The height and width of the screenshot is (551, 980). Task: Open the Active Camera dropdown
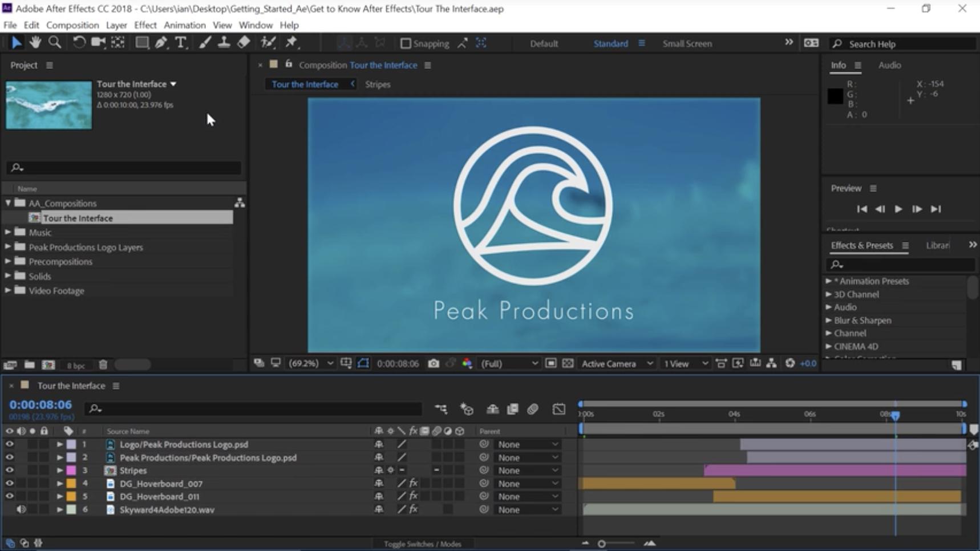pyautogui.click(x=617, y=363)
